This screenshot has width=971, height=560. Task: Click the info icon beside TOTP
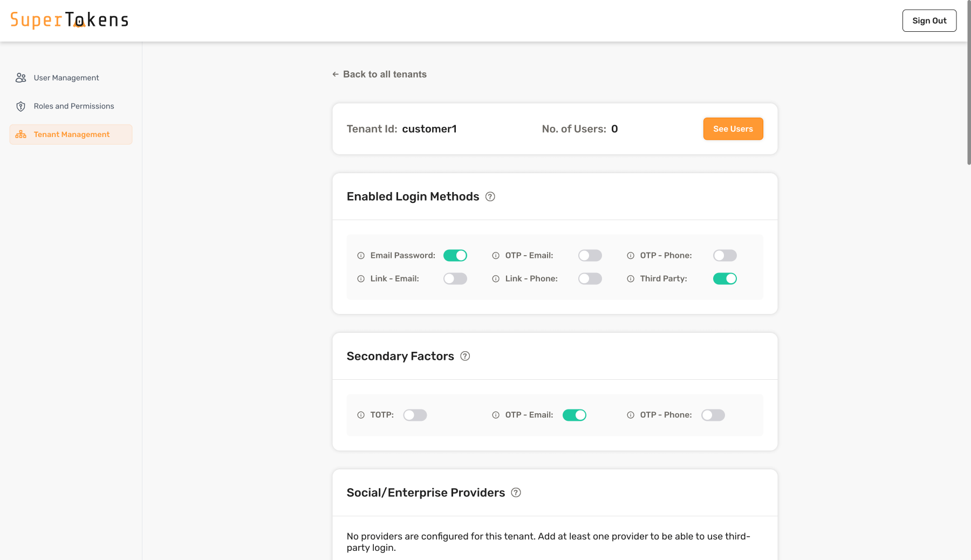(360, 415)
